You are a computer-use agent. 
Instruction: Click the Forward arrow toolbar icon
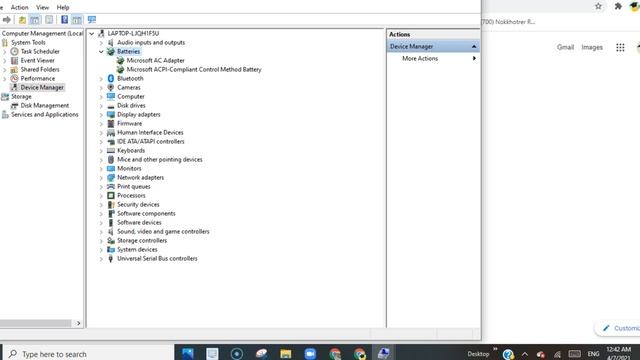7,20
